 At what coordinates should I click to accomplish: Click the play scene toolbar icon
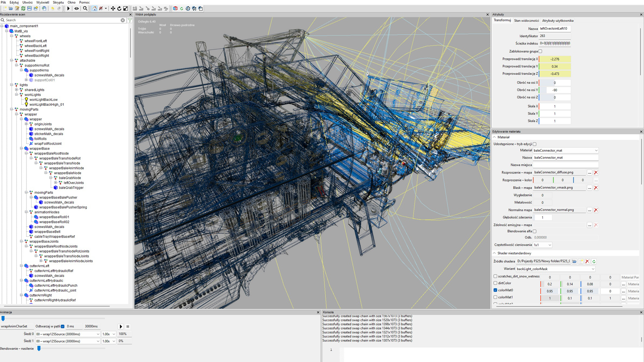coord(68,8)
